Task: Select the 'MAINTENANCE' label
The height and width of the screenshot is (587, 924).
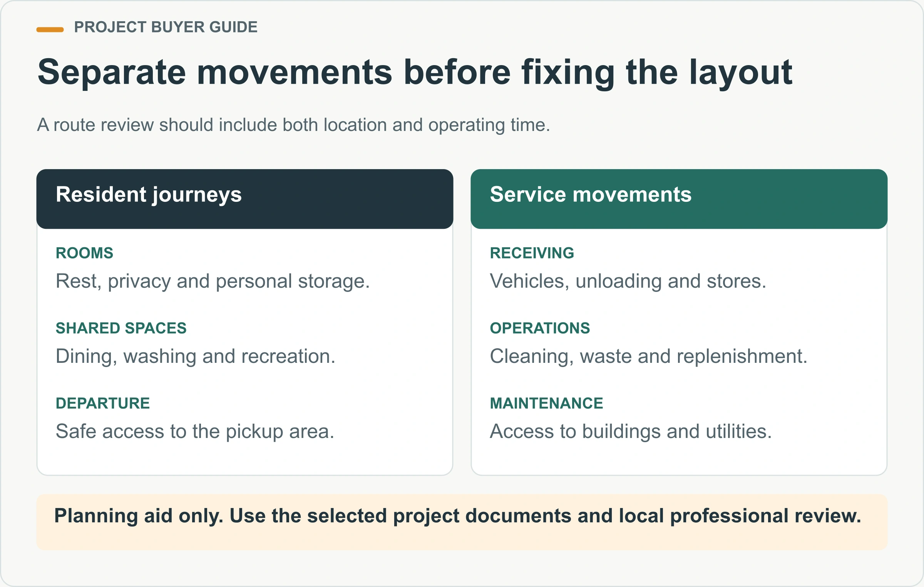Action: coord(547,403)
